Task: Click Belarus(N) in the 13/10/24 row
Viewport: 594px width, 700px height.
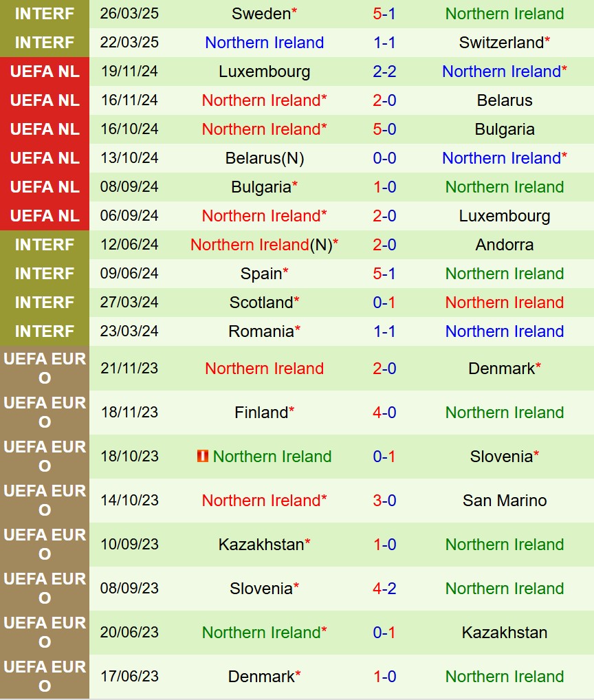Action: 264,157
